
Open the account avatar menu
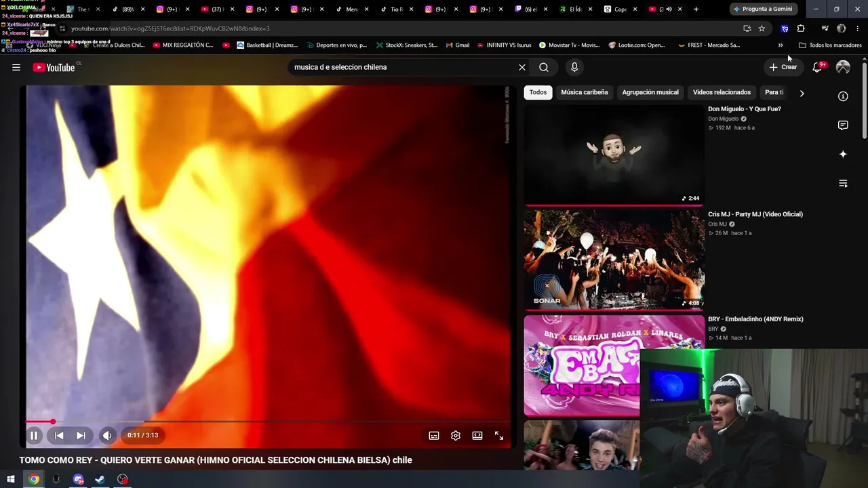point(843,67)
